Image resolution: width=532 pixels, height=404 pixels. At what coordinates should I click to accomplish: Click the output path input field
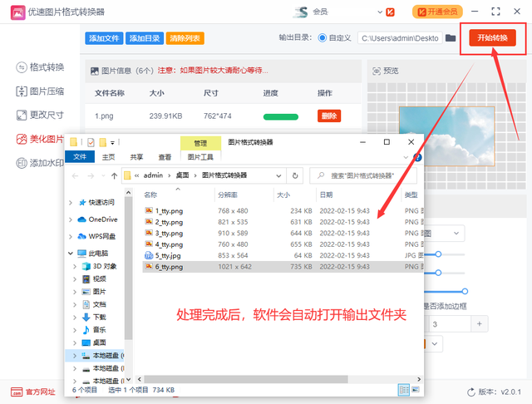[400, 38]
